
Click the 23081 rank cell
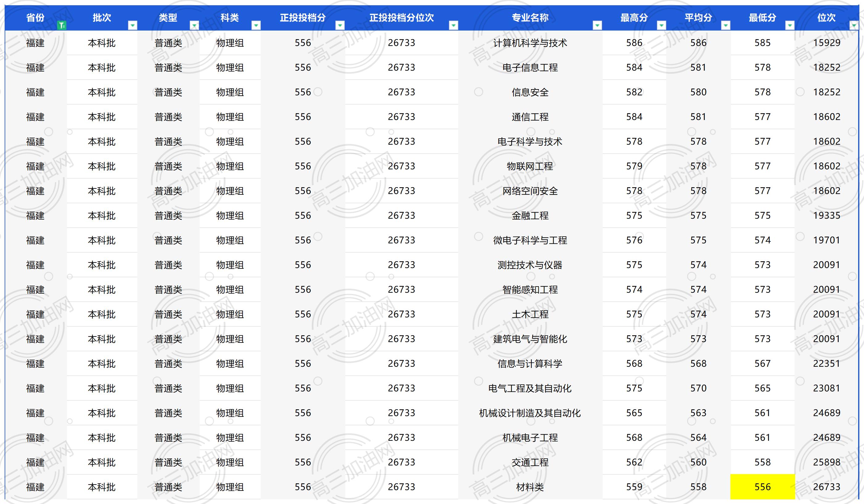(827, 388)
